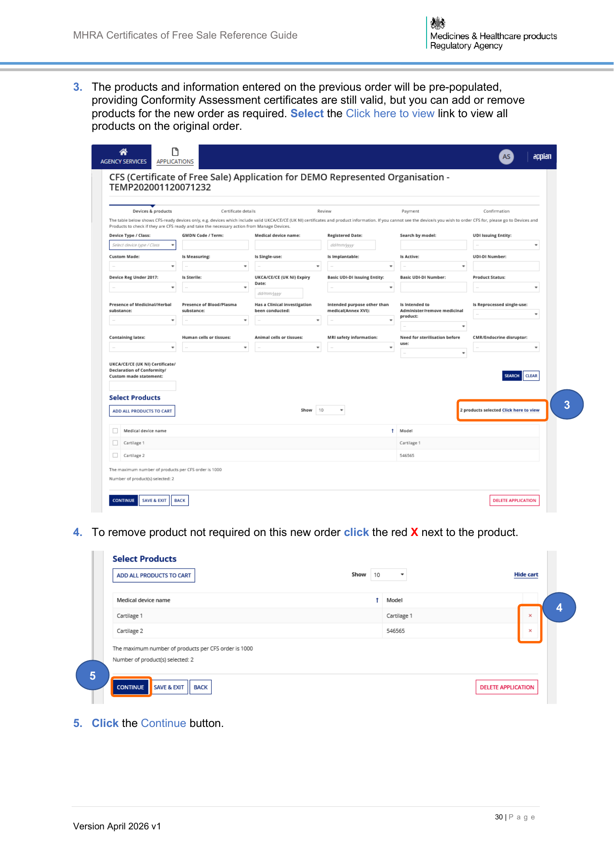Open the Applications document icon

175,152
